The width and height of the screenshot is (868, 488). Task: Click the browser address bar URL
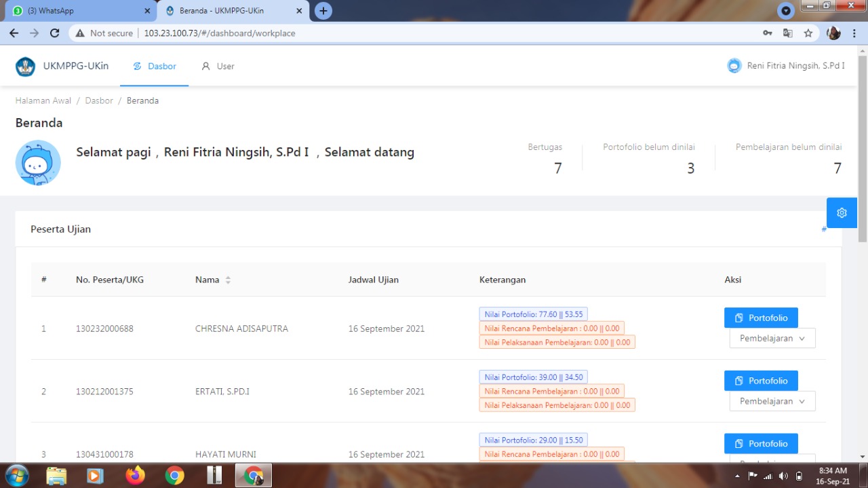(220, 33)
